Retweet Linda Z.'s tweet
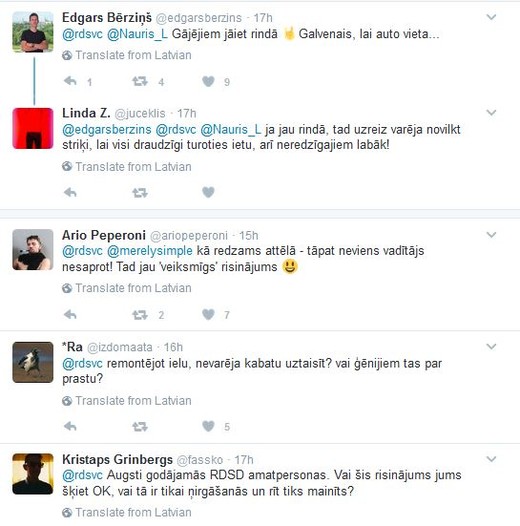The image size is (520, 526). coord(140,193)
